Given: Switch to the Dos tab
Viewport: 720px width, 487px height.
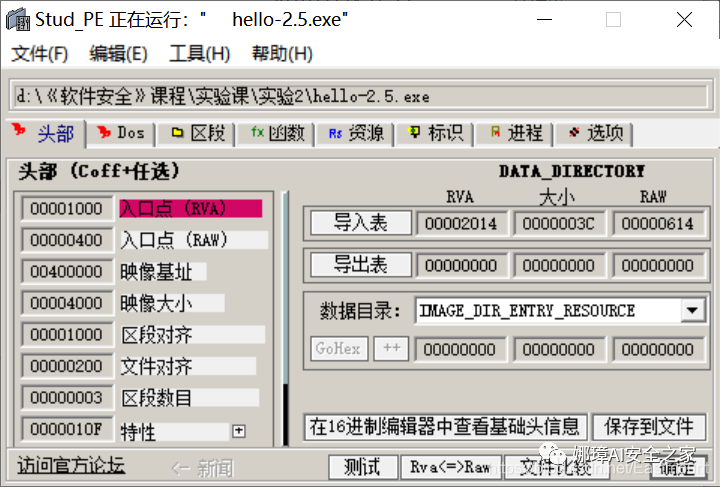Looking at the screenshot, I should point(121,134).
